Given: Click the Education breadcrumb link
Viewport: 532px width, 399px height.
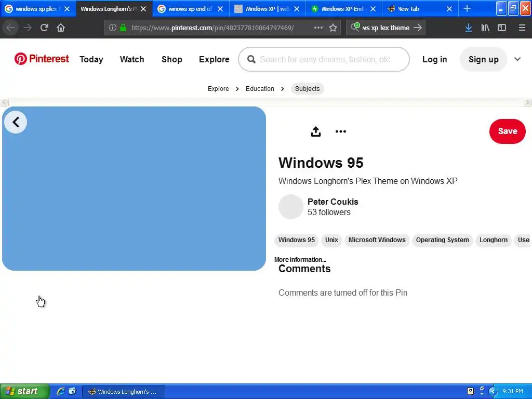Looking at the screenshot, I should point(260,88).
